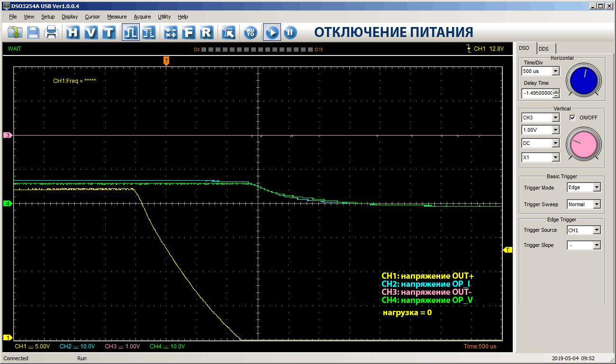
Task: Toggle the channel ON/OFF checkbox
Action: coord(572,118)
